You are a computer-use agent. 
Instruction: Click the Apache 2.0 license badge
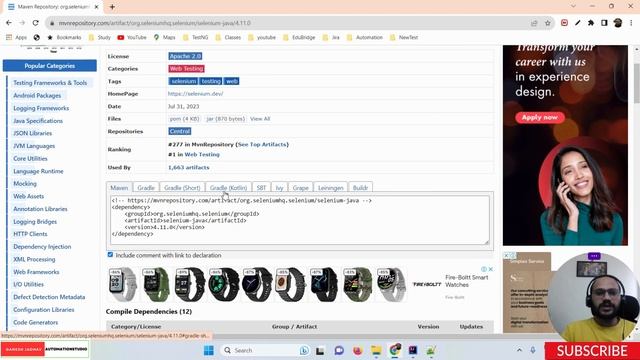tap(185, 56)
